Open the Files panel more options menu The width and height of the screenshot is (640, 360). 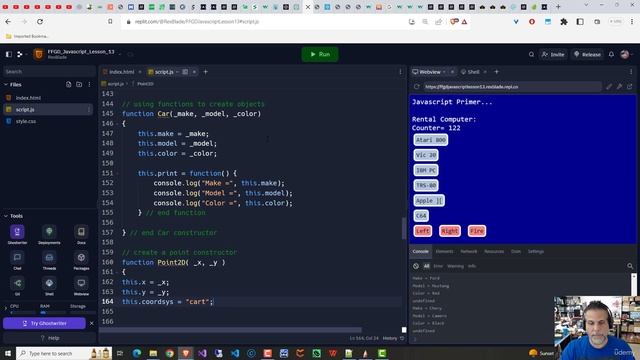coord(89,84)
